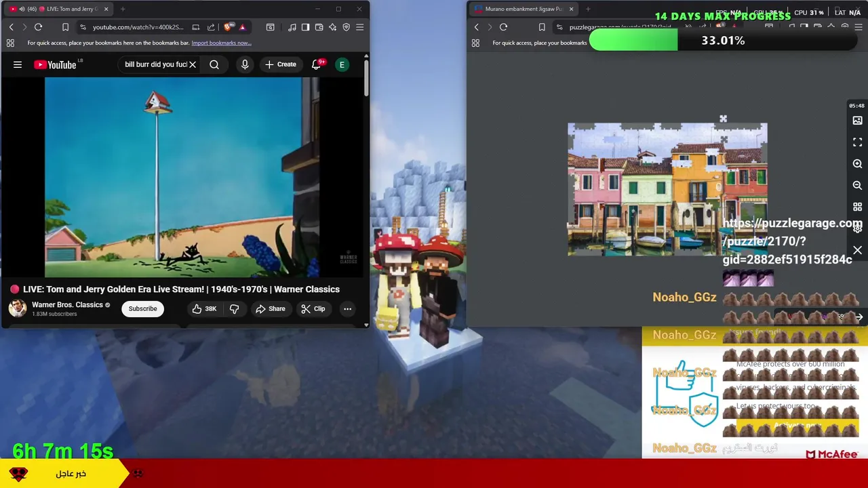The width and height of the screenshot is (868, 488).
Task: Open apps grid icon in puzzle window bookmarks bar
Action: pos(475,43)
